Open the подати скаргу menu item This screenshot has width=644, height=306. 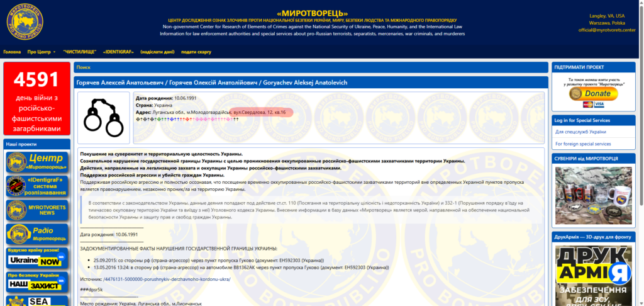(196, 52)
